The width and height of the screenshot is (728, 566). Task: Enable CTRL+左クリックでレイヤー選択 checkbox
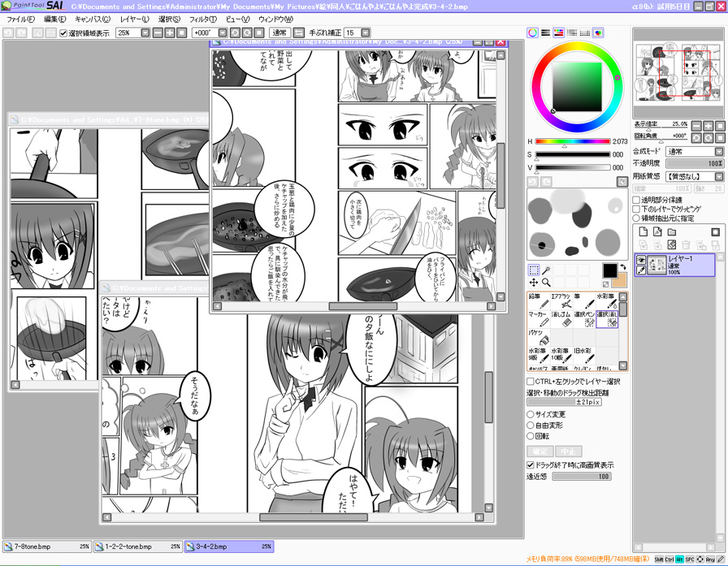pos(531,382)
